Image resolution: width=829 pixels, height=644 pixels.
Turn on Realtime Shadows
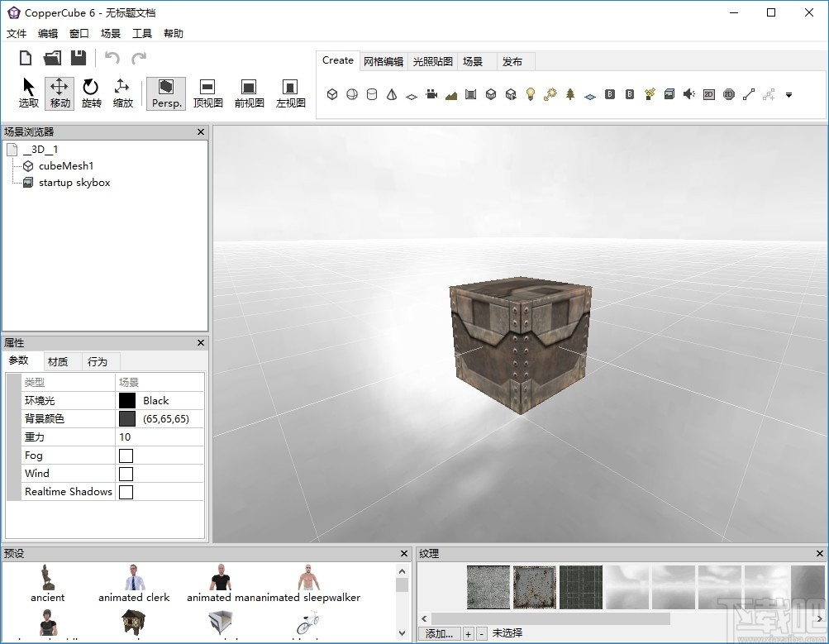click(x=125, y=491)
